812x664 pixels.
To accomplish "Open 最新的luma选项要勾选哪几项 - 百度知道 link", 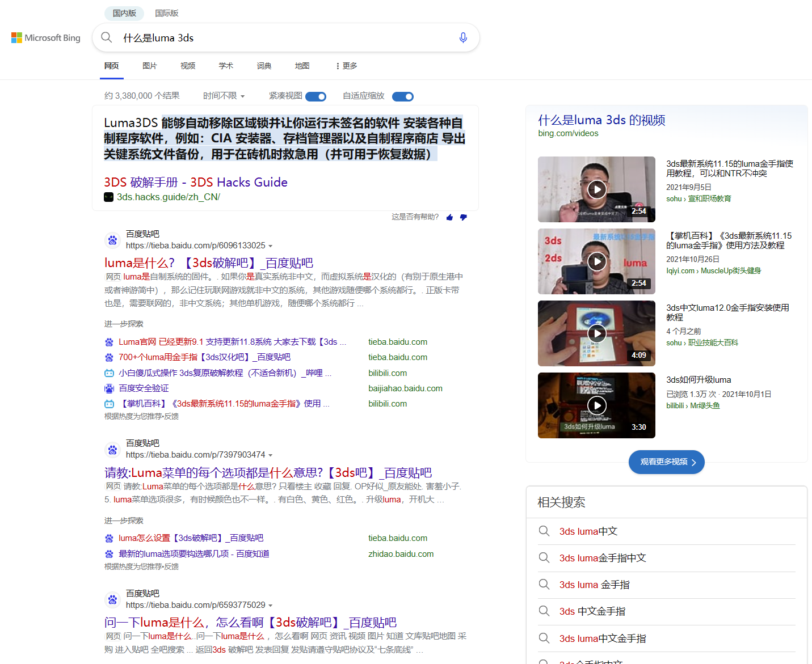I will (x=194, y=554).
